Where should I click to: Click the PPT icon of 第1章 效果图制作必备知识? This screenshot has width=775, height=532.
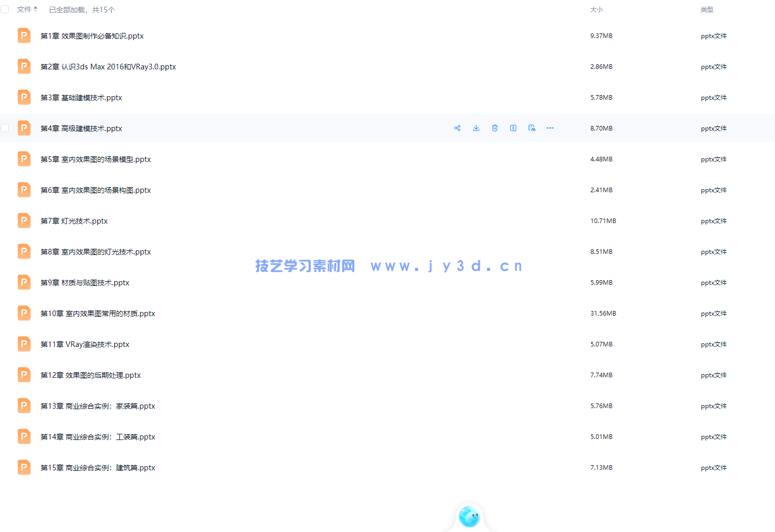24,35
